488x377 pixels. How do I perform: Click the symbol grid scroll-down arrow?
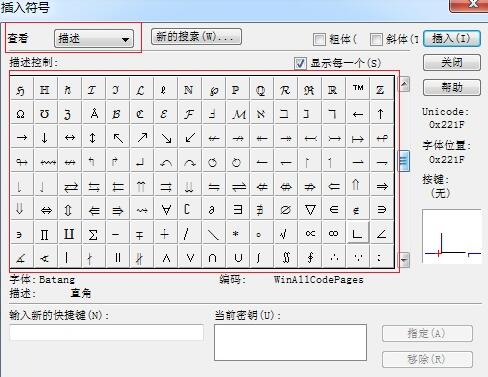[404, 260]
